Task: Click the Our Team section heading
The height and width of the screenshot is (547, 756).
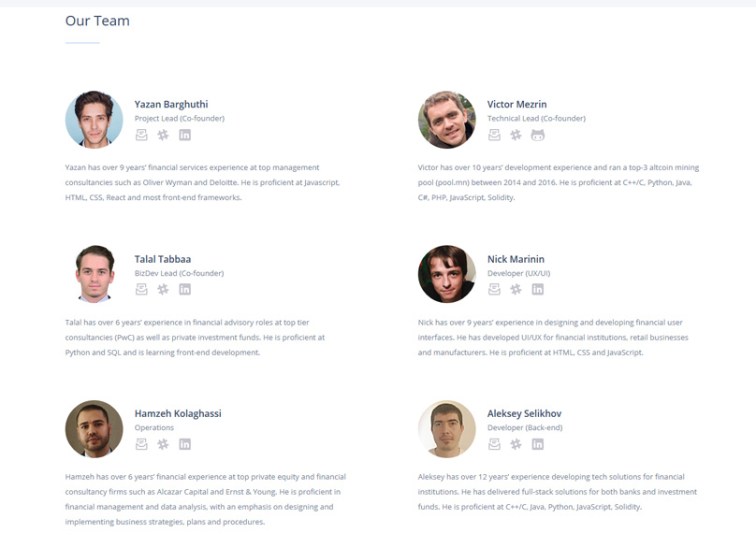Action: click(97, 21)
